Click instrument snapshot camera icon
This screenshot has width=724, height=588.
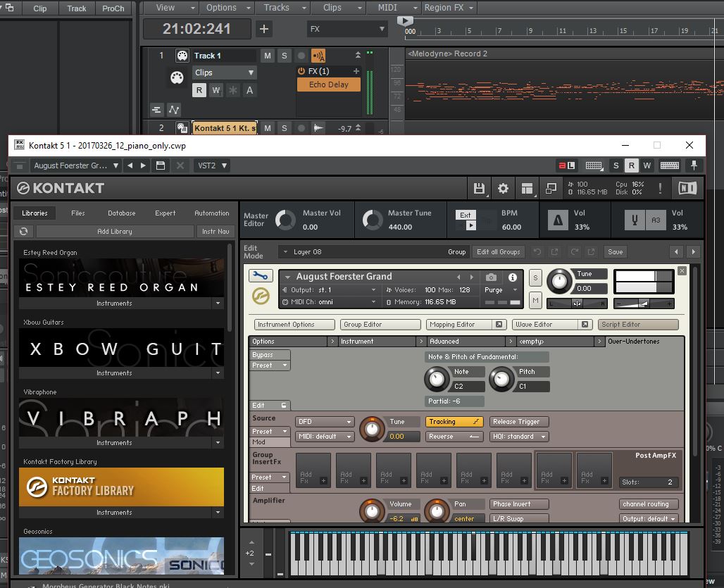(491, 277)
